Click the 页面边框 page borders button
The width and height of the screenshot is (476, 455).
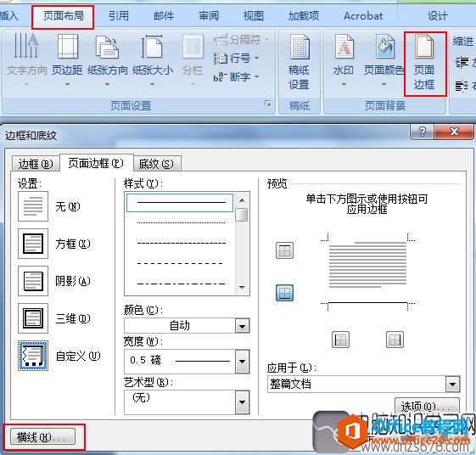point(424,63)
